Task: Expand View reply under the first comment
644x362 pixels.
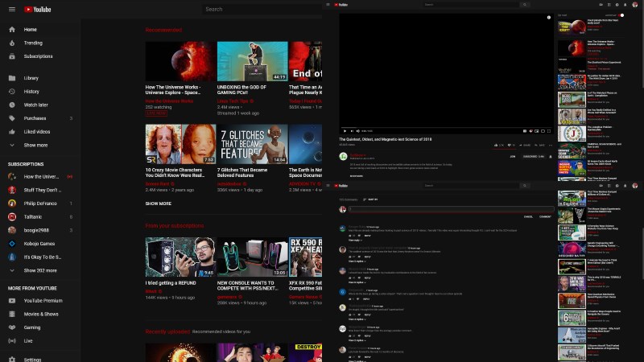Action: (x=355, y=240)
